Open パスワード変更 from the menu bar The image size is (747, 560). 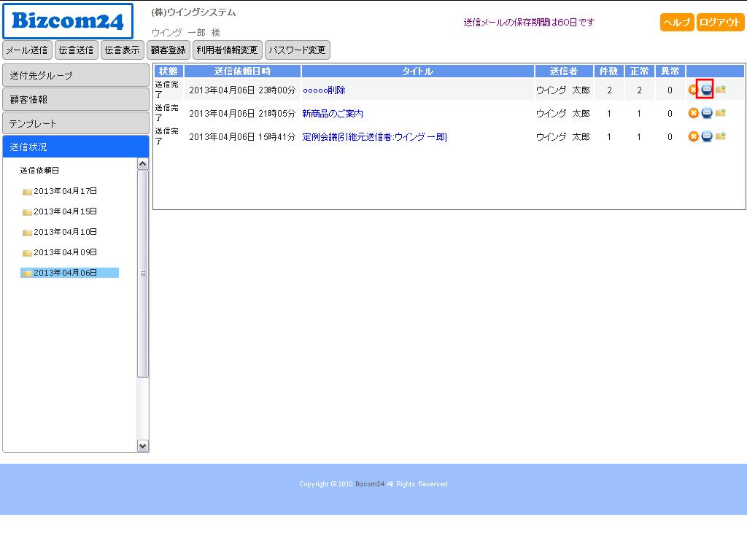coord(297,50)
